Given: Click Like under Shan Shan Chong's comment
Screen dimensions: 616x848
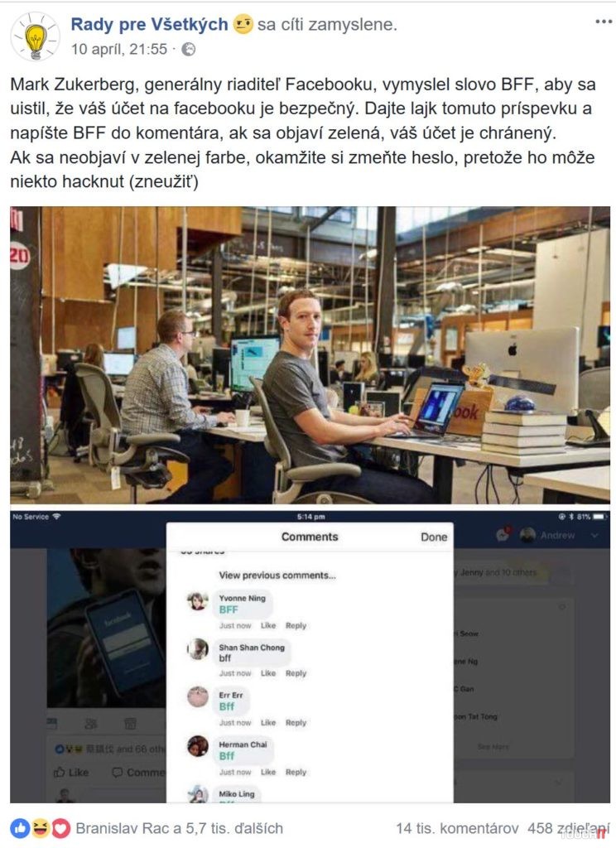Looking at the screenshot, I should tap(268, 673).
